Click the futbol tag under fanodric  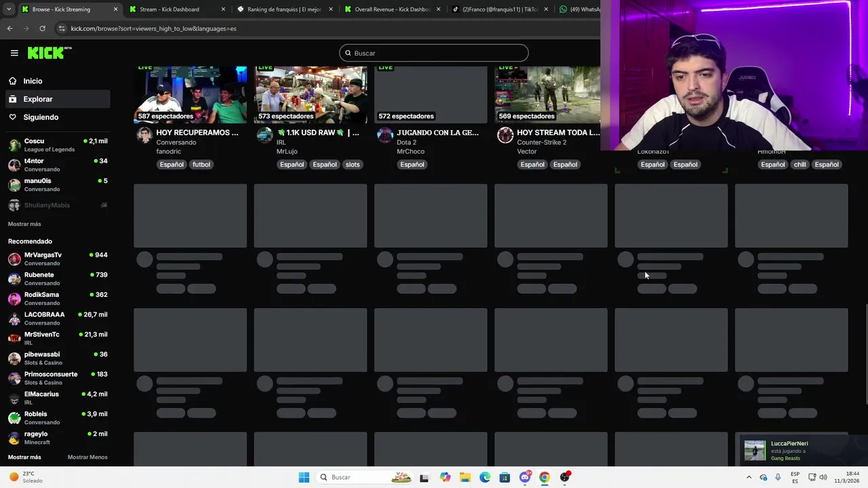(201, 164)
